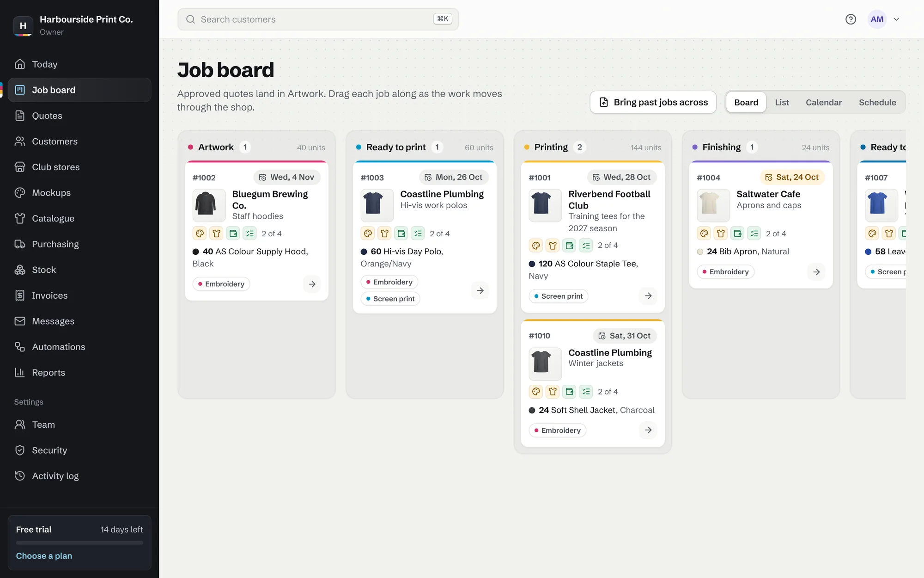Select the Board view tab

tap(746, 102)
